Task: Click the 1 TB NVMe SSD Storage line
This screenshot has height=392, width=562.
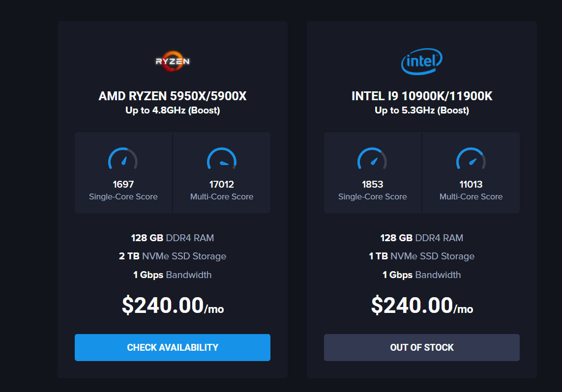Action: pos(421,256)
